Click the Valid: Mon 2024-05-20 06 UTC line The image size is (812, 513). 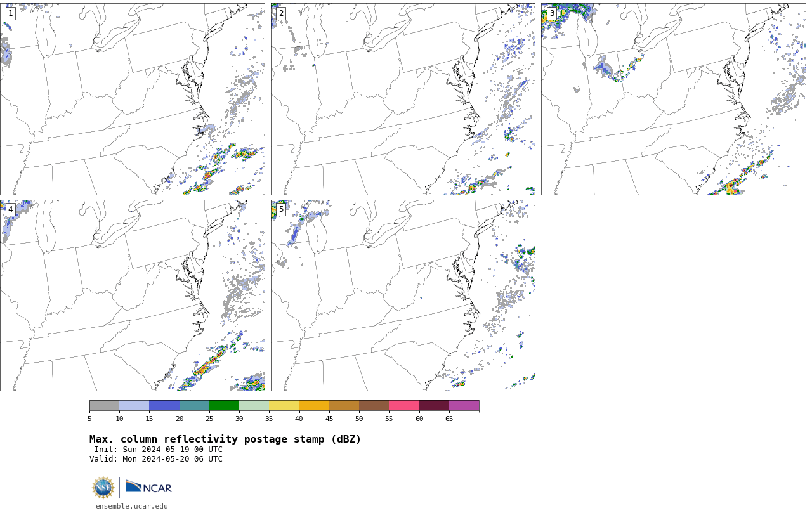point(156,459)
